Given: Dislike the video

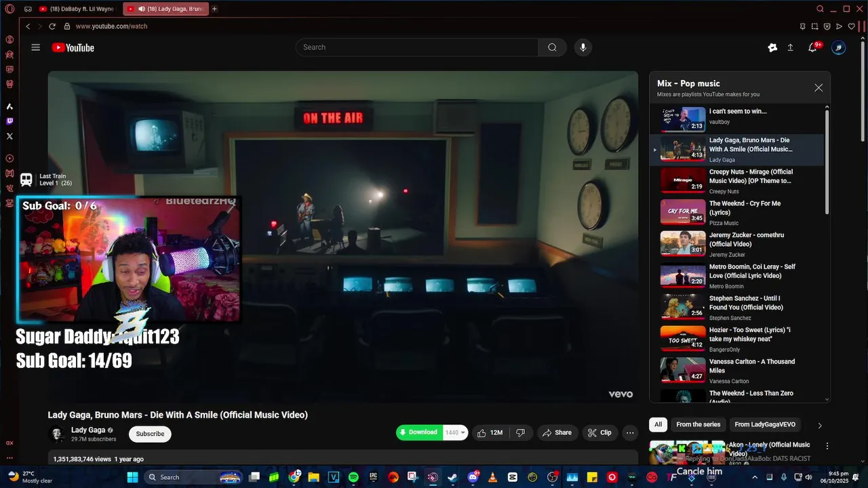Looking at the screenshot, I should [x=521, y=432].
